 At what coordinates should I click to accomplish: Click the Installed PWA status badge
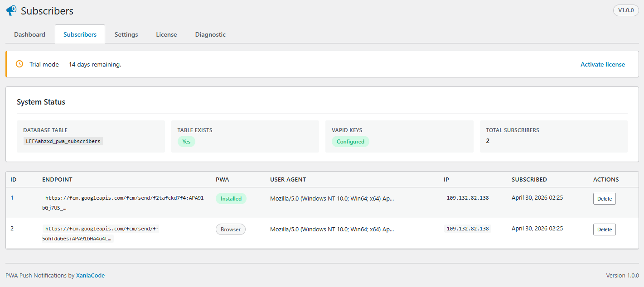coord(231,199)
